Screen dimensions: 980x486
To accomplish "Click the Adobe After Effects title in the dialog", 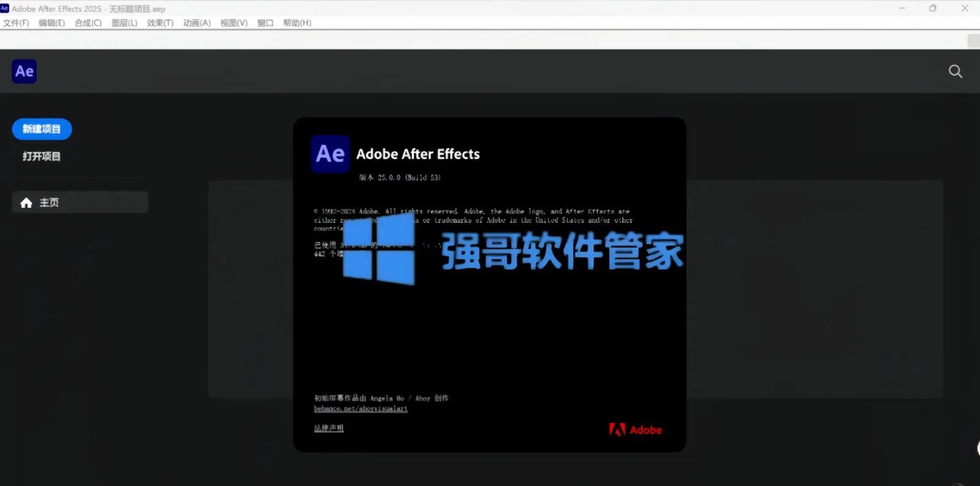I will click(x=418, y=154).
